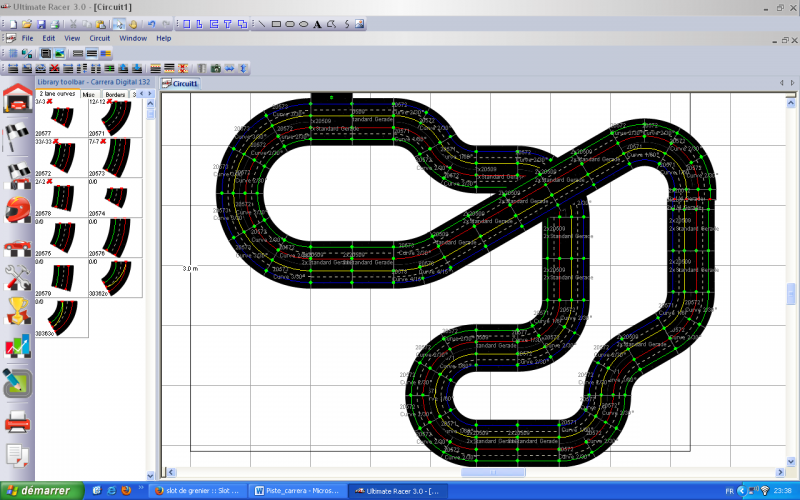This screenshot has height=500, width=800.
Task: Switch to the Borders library tab
Action: [x=115, y=94]
